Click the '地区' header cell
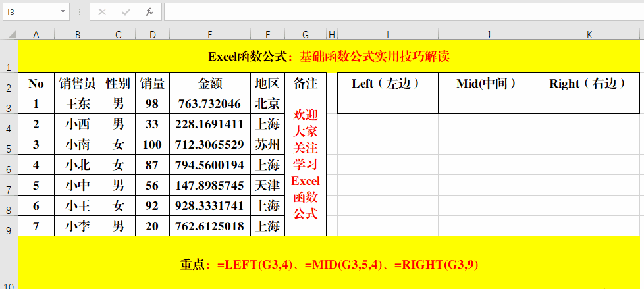 coord(268,84)
